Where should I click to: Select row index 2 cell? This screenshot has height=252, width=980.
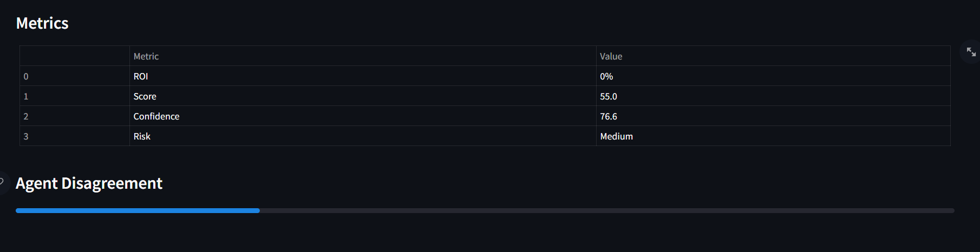tap(75, 116)
